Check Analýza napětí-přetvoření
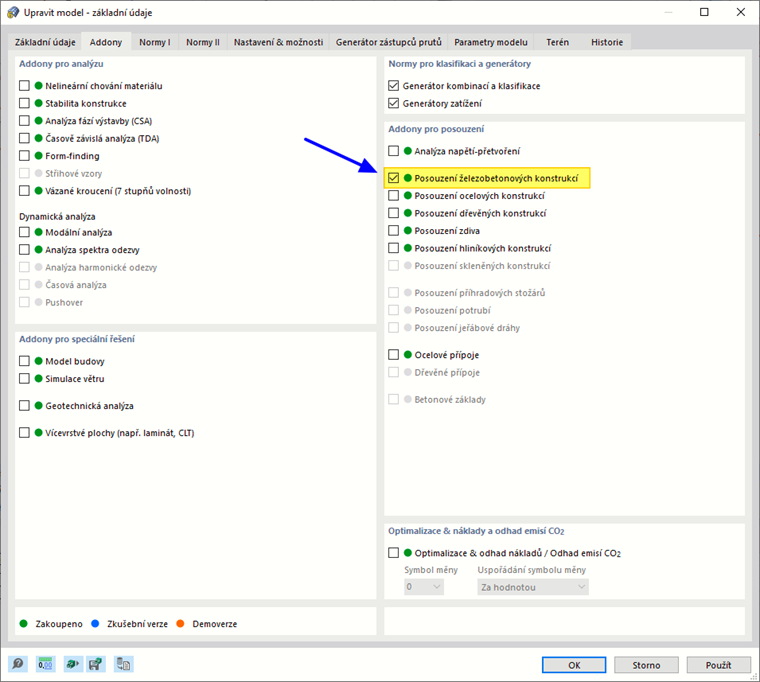760x682 pixels. (x=394, y=151)
